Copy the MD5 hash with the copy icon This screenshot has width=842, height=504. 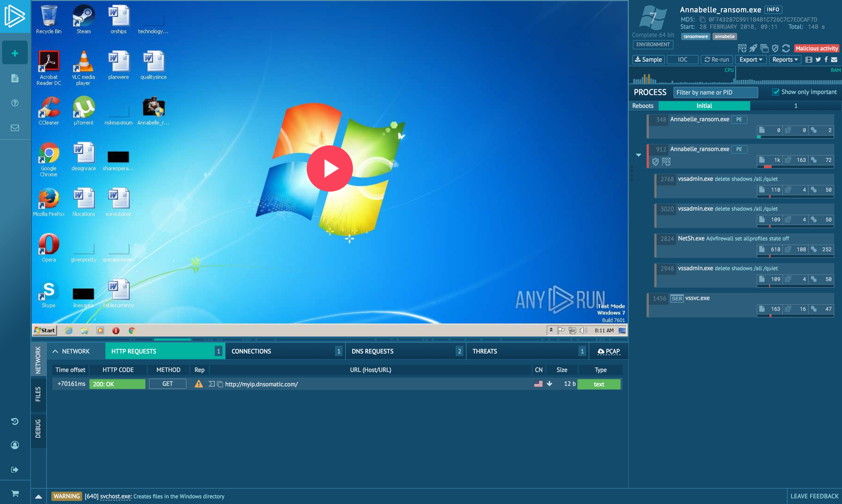tap(702, 20)
